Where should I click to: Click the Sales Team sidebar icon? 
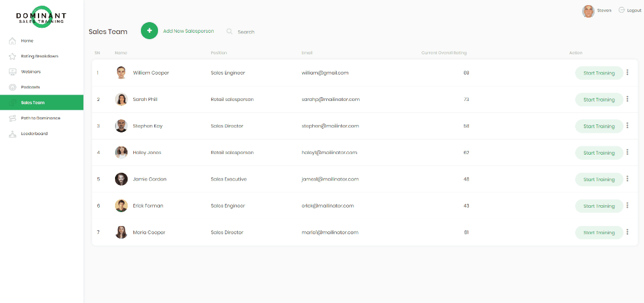(12, 102)
